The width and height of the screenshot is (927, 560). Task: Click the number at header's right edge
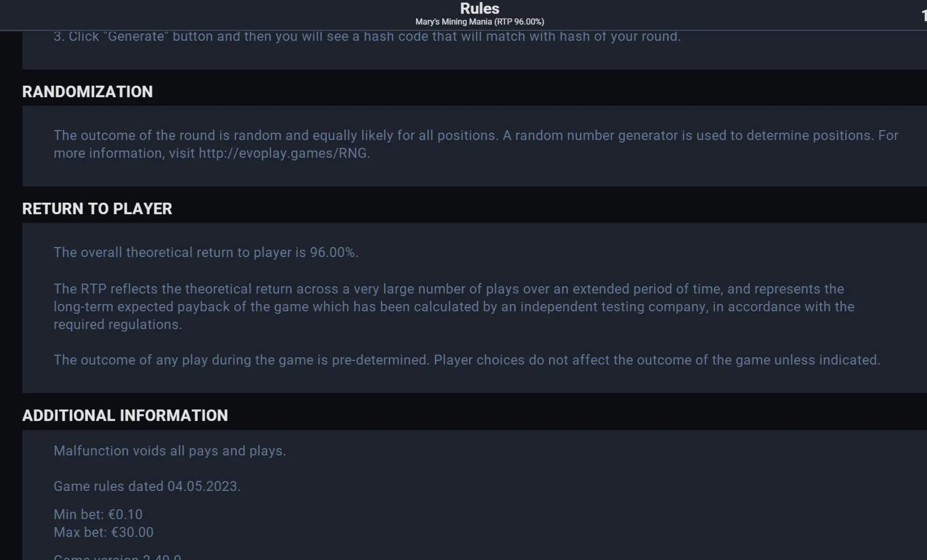coord(924,15)
